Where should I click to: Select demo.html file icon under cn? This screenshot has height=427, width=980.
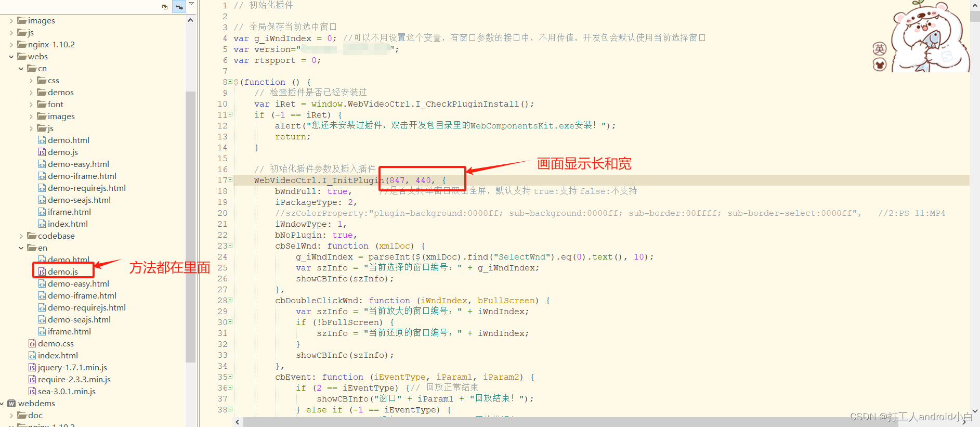42,140
